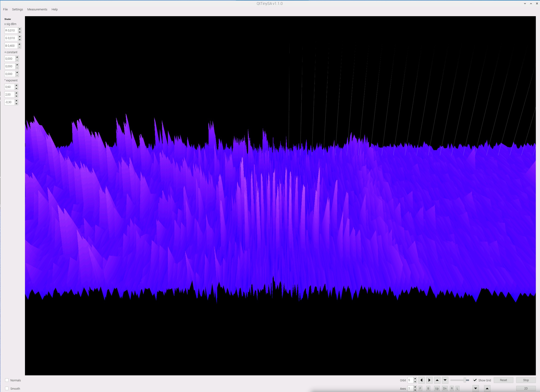This screenshot has width=540, height=392.
Task: Decrease the B signal multiplier value
Action: point(20,47)
